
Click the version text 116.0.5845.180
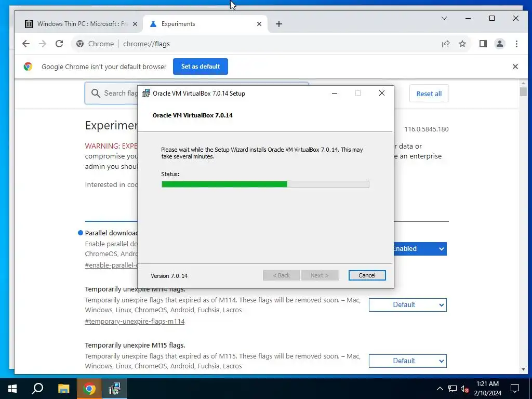point(427,129)
